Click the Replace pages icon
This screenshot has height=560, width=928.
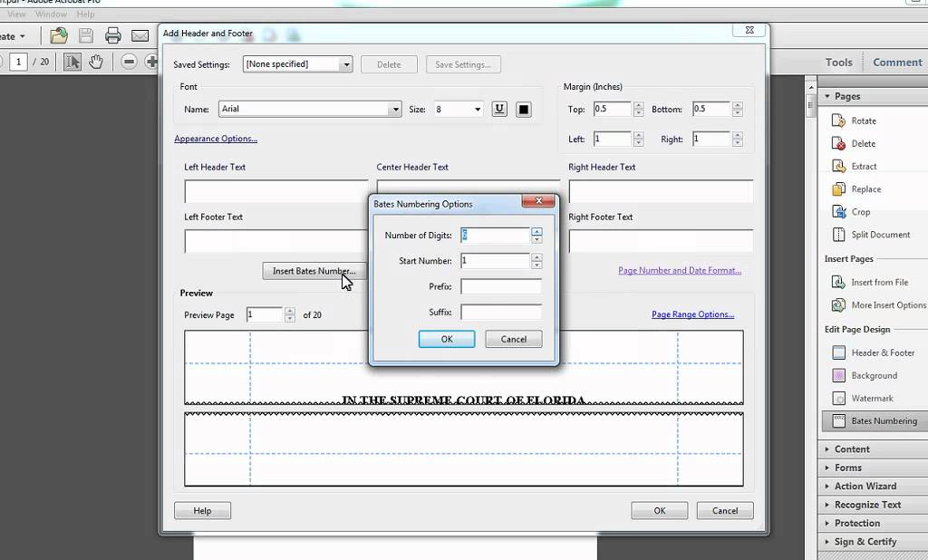tap(838, 188)
